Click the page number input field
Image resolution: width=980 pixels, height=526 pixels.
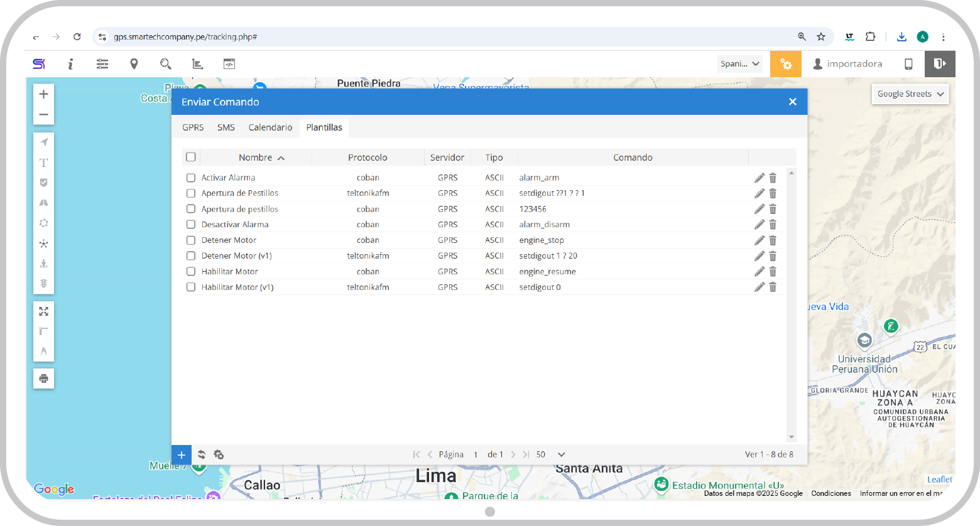point(476,454)
